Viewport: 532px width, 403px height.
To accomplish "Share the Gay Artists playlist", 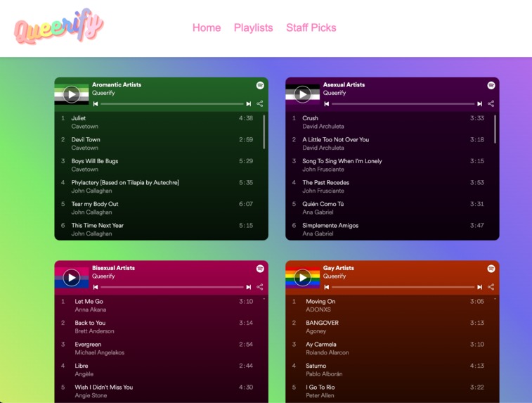I will point(491,287).
